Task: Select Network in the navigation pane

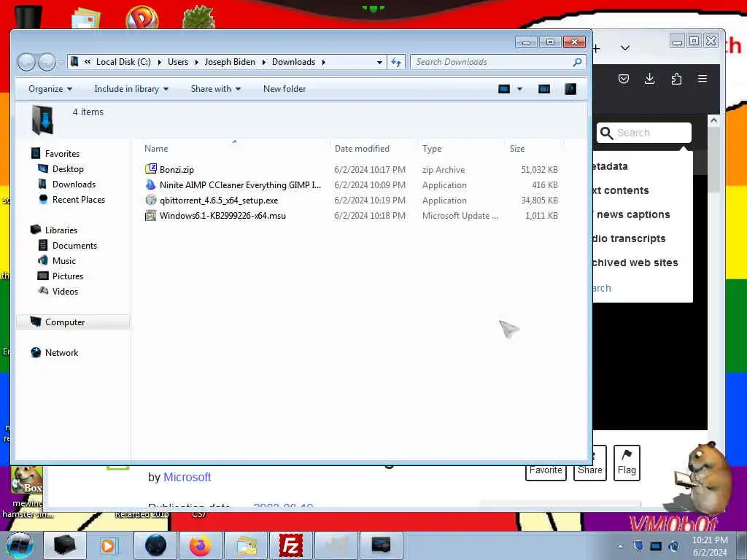Action: click(x=61, y=353)
